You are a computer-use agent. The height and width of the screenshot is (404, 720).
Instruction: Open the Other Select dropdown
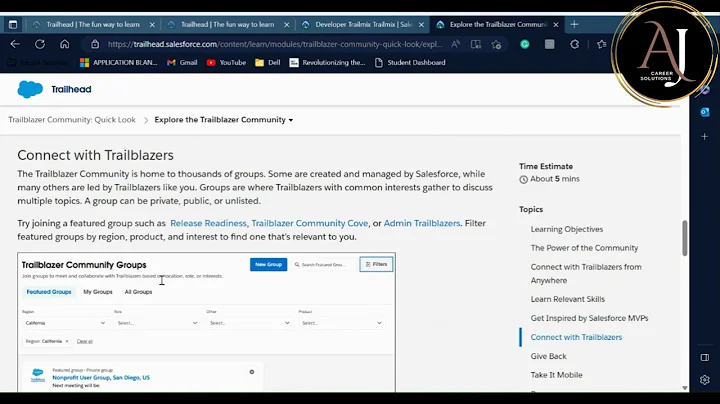pyautogui.click(x=249, y=323)
